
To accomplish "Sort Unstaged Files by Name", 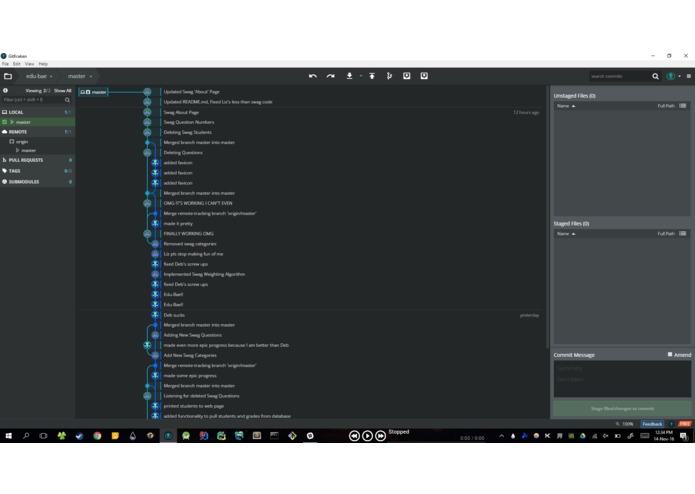I will click(x=566, y=106).
